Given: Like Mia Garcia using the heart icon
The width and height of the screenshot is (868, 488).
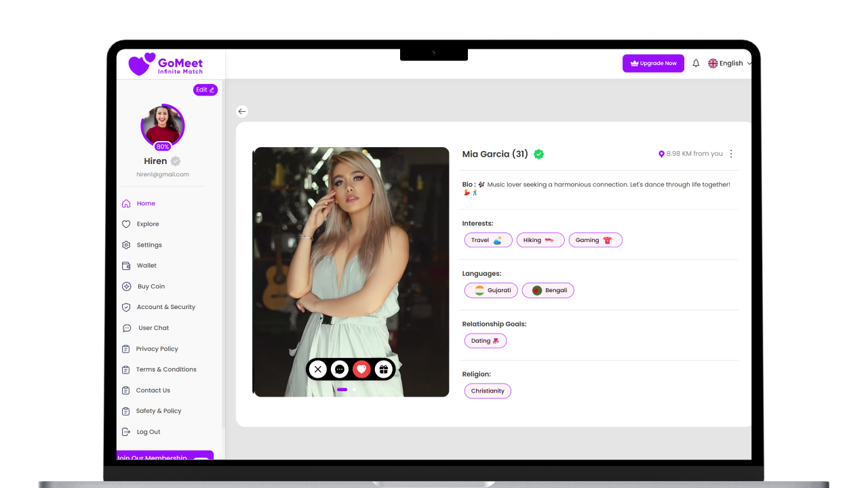Looking at the screenshot, I should click(x=362, y=369).
